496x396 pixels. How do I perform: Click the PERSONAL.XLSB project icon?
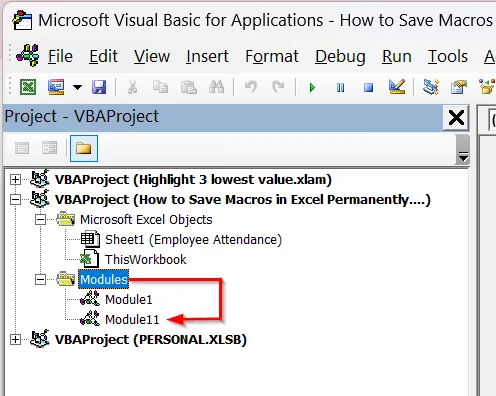coord(40,339)
